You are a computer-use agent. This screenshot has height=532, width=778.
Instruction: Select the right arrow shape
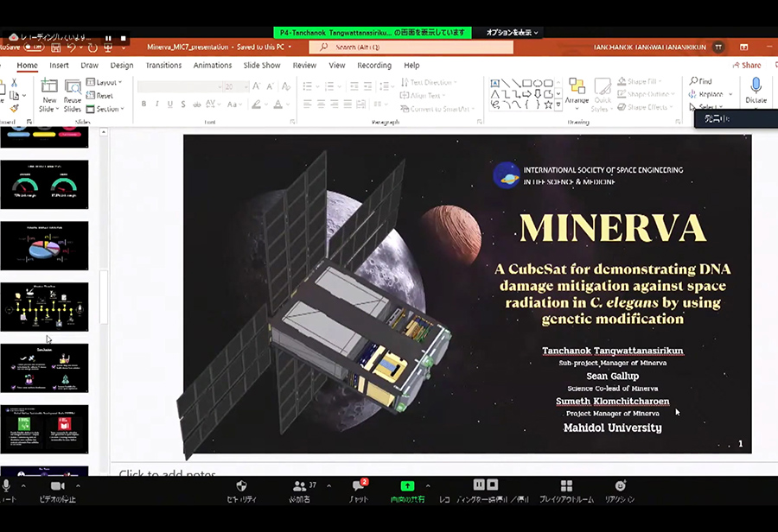526,94
